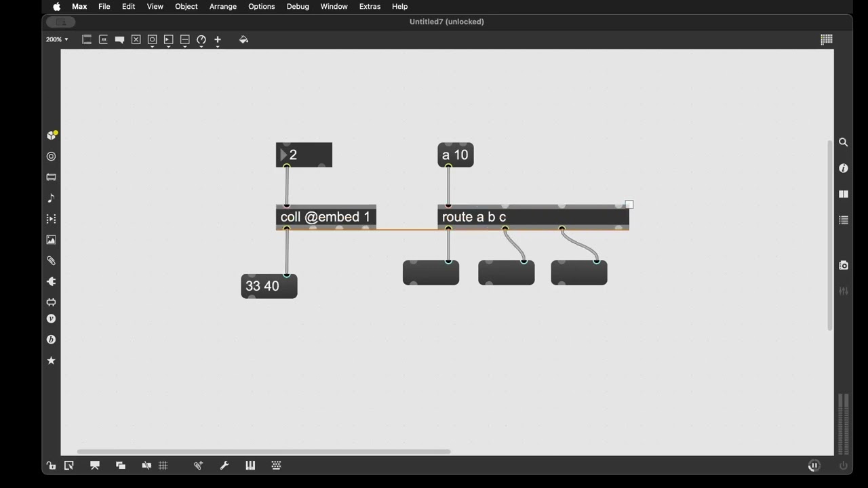
Task: Click the vertical scrollbar of the patcher
Action: (x=829, y=235)
